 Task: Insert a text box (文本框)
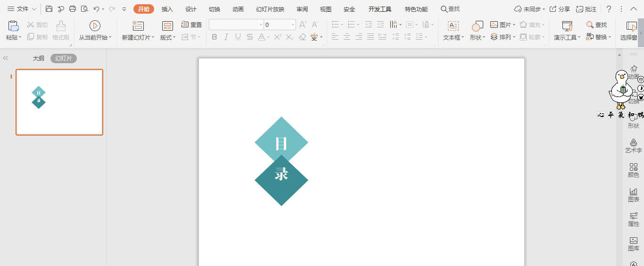[453, 30]
